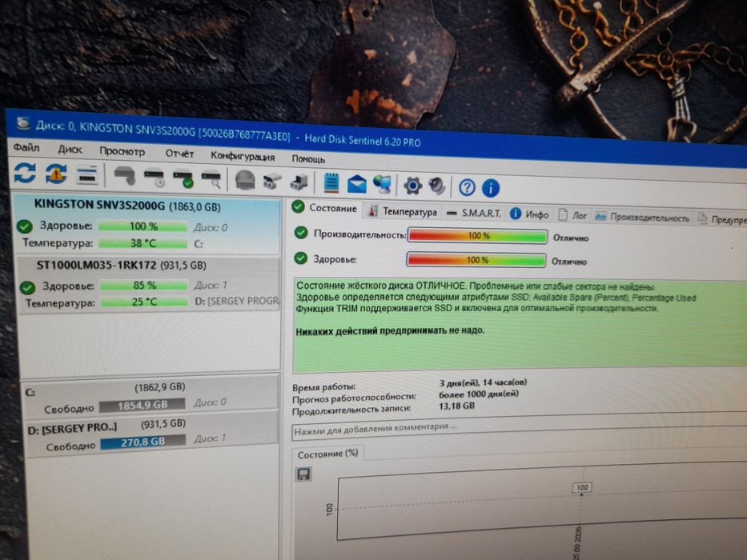Image resolution: width=747 pixels, height=560 pixels.
Task: Click the save icon above the status graph
Action: click(x=303, y=474)
